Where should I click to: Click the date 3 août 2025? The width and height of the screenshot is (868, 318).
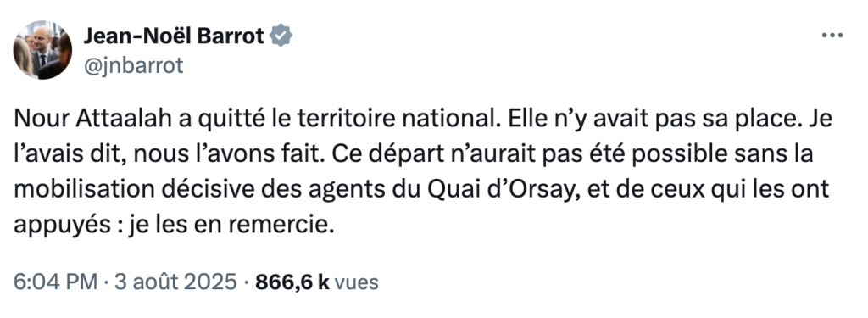click(x=175, y=282)
